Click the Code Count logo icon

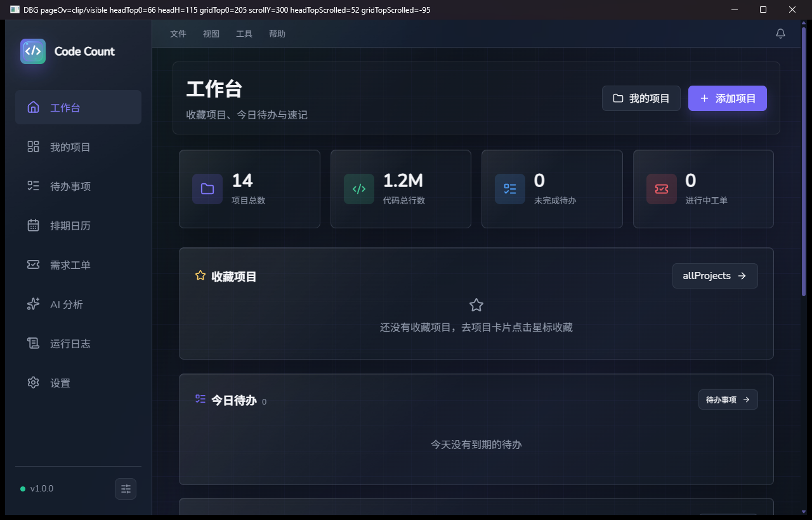click(33, 51)
